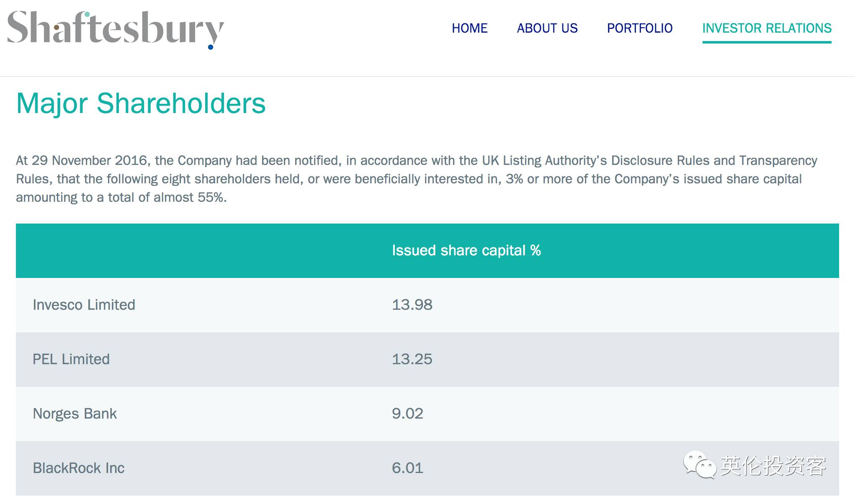Click the blue dot under the logo's y
The height and width of the screenshot is (504, 855).
click(211, 47)
